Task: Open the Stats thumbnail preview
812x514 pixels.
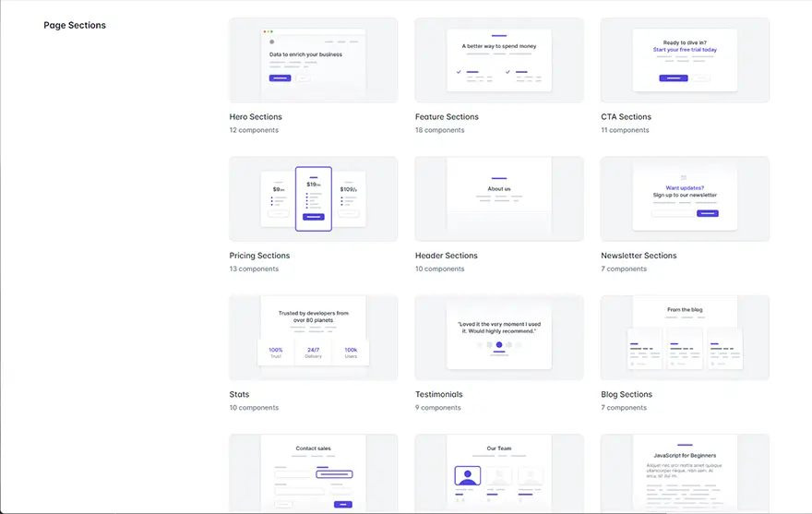Action: click(313, 338)
